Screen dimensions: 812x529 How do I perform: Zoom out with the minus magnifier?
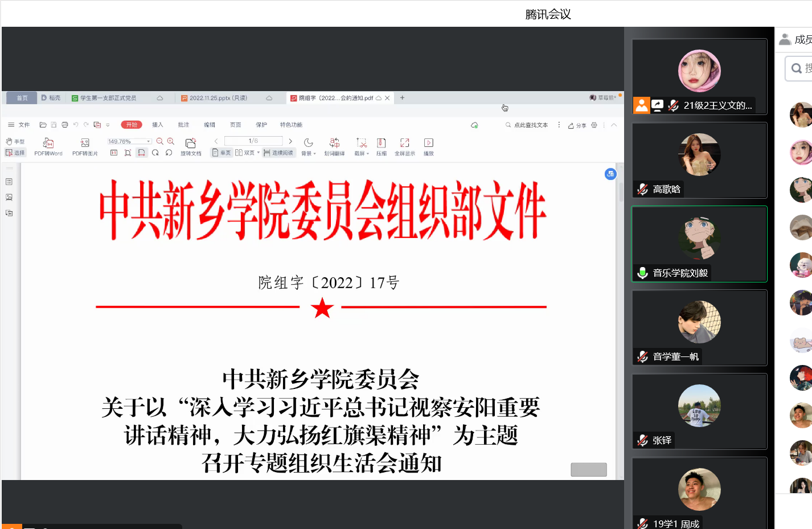point(160,141)
